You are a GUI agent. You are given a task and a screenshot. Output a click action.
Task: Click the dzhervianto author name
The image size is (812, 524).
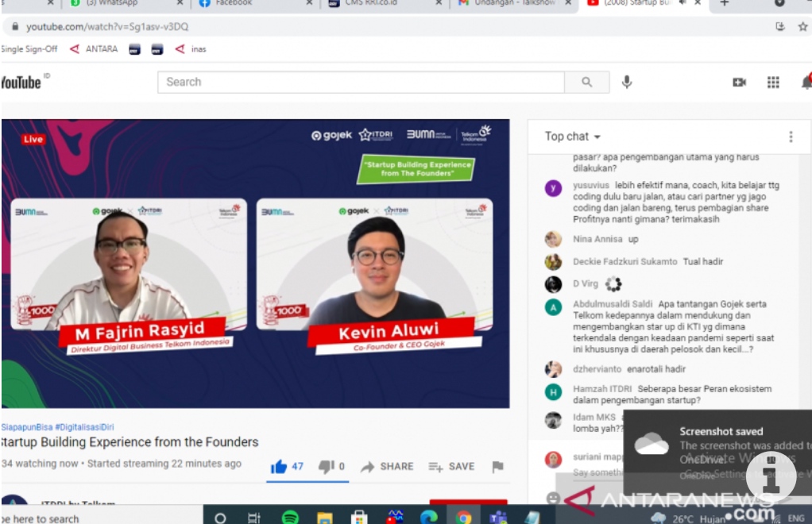(597, 369)
